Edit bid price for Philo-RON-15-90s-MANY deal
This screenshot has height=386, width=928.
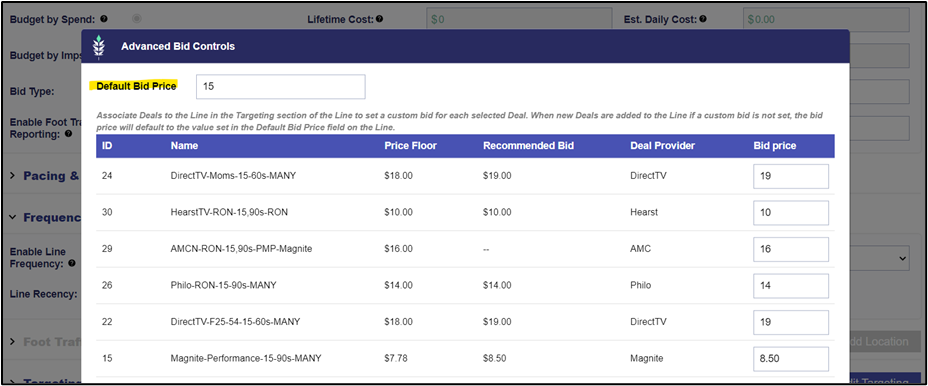[x=791, y=285]
